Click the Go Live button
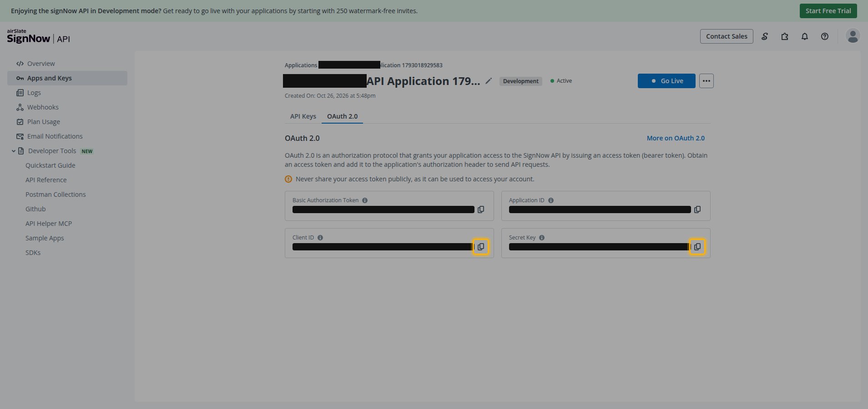The width and height of the screenshot is (868, 409). click(x=666, y=81)
